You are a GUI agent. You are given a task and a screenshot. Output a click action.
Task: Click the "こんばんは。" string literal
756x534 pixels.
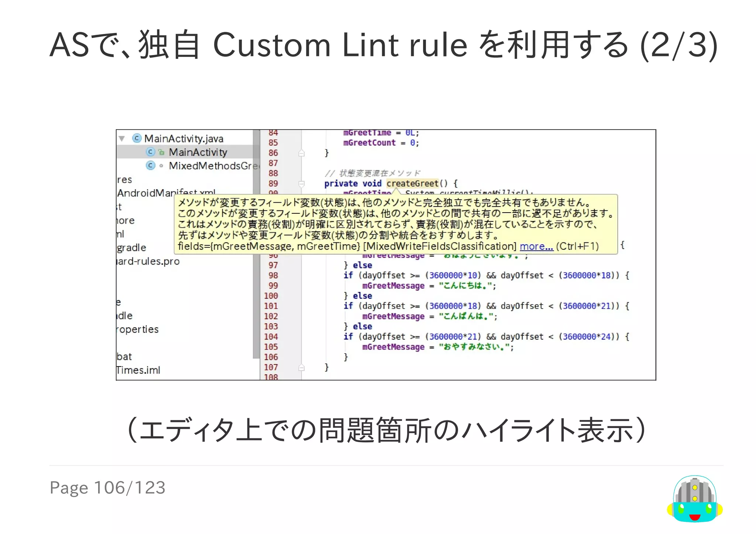(466, 316)
